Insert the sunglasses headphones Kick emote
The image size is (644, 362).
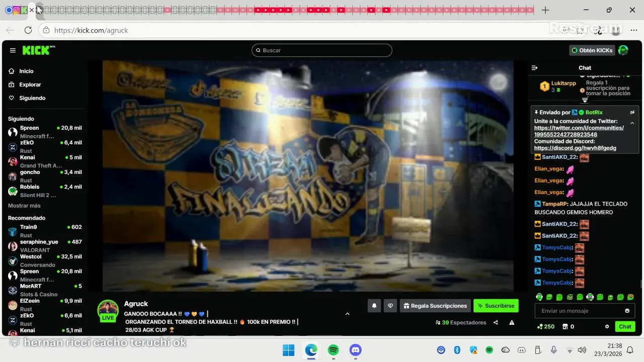pos(590,297)
